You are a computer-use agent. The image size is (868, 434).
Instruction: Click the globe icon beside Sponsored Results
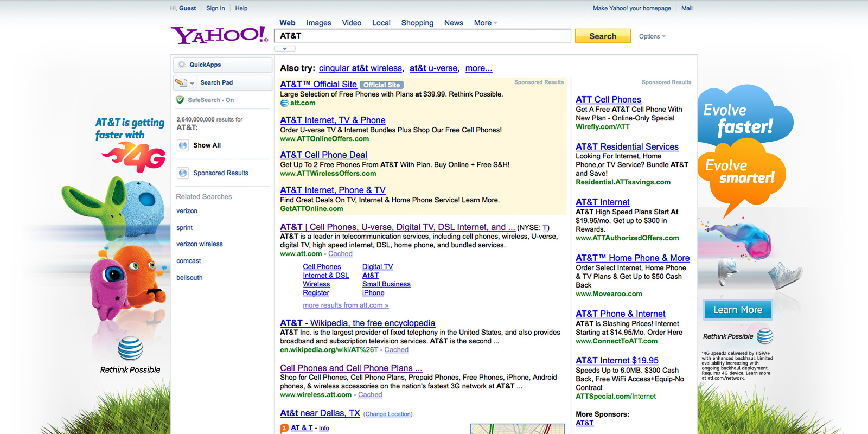pyautogui.click(x=183, y=173)
